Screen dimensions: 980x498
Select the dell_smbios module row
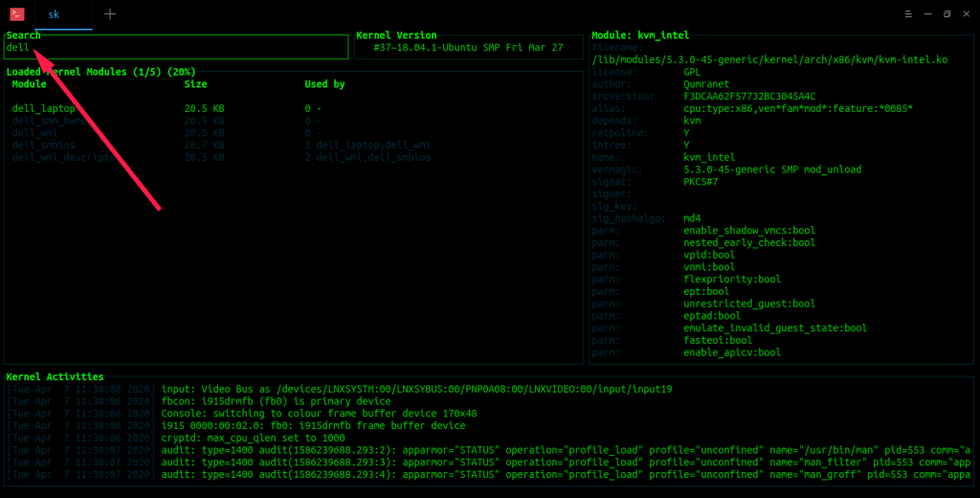[x=294, y=146]
